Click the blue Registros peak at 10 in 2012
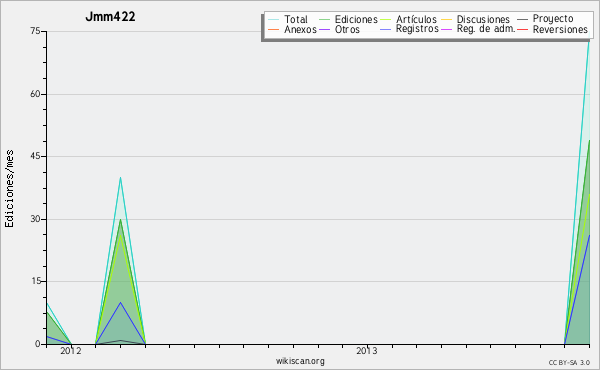 [x=121, y=303]
